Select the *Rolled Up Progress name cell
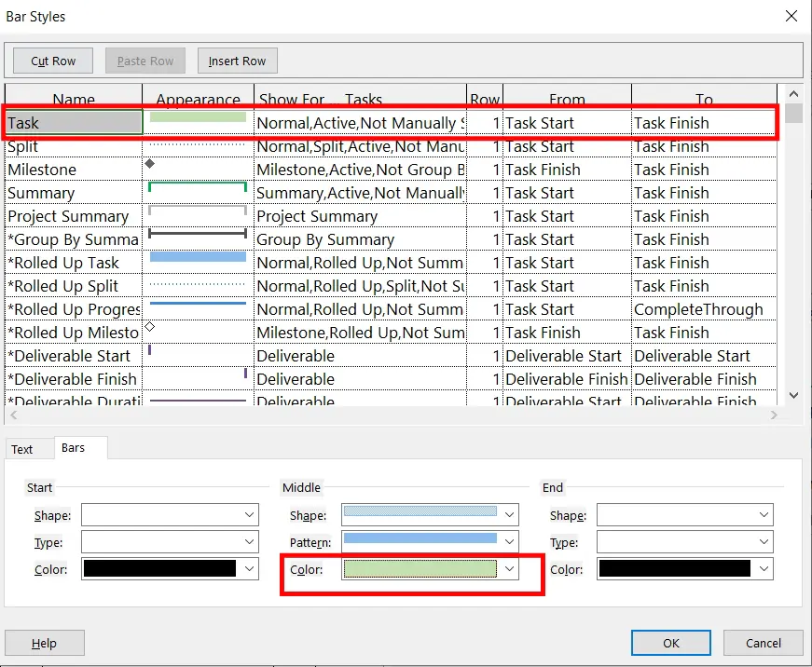Viewport: 812px width, 667px height. coord(74,309)
